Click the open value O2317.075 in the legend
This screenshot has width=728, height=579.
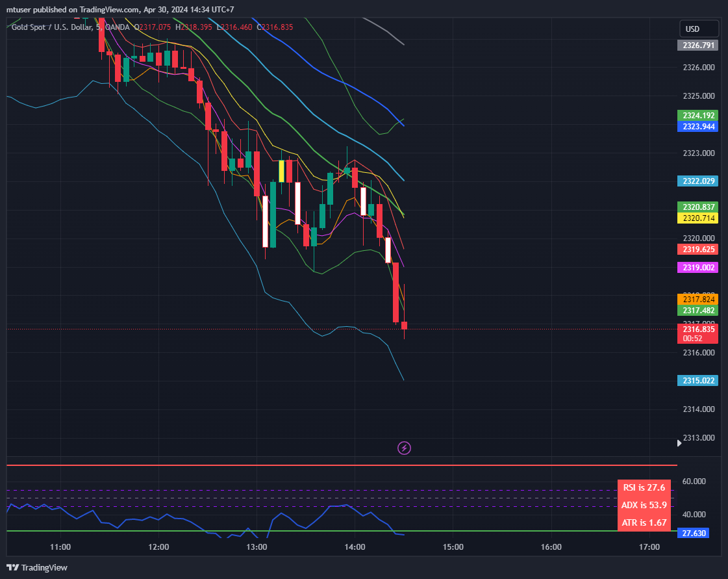152,27
